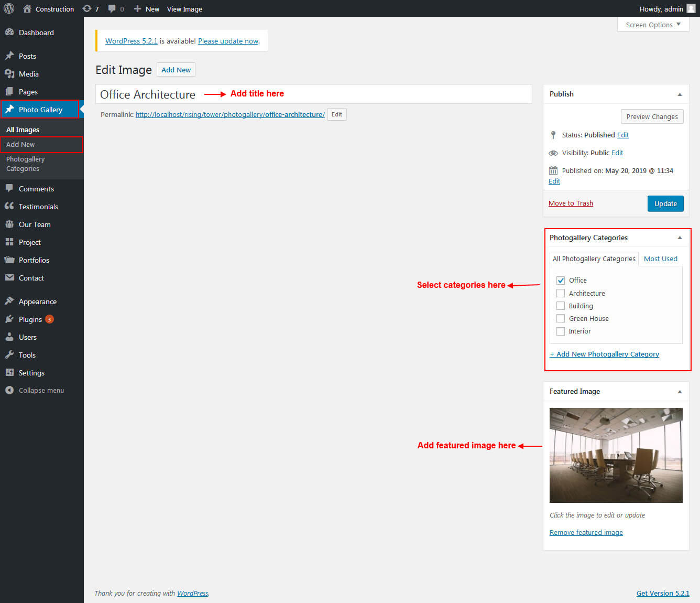Open Photogallery Categories submenu item
This screenshot has width=700, height=603.
tap(25, 164)
